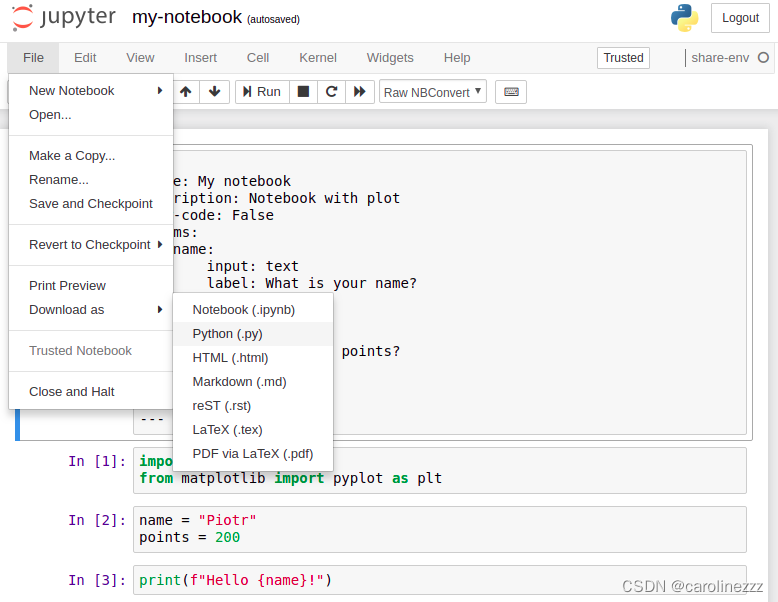778x602 pixels.
Task: Click the Jupyter logo
Action: pos(64,17)
